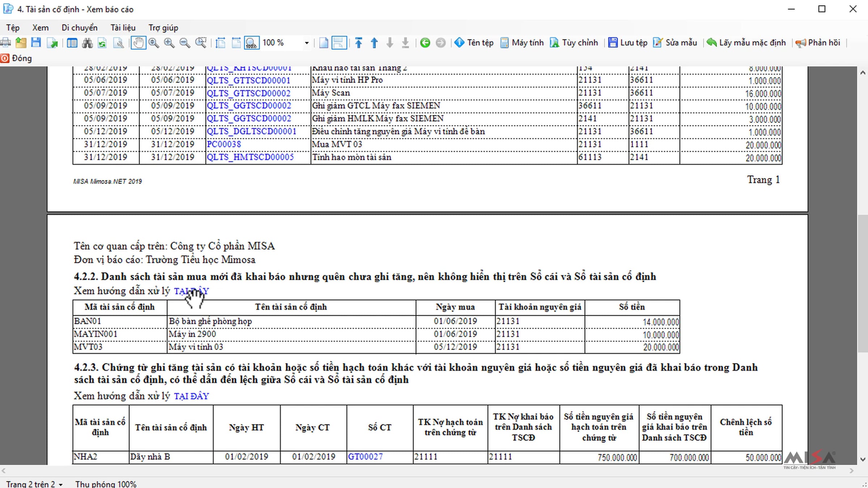The image size is (868, 488).
Task: Open voucher link QLTS_HMTSCD00005
Action: (250, 157)
